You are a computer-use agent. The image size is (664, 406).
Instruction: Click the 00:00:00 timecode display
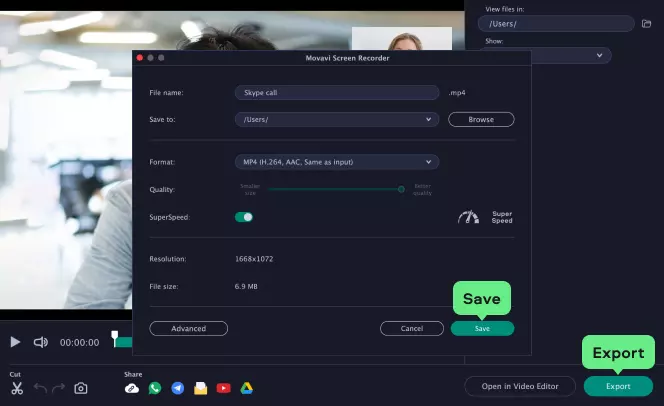pos(80,342)
